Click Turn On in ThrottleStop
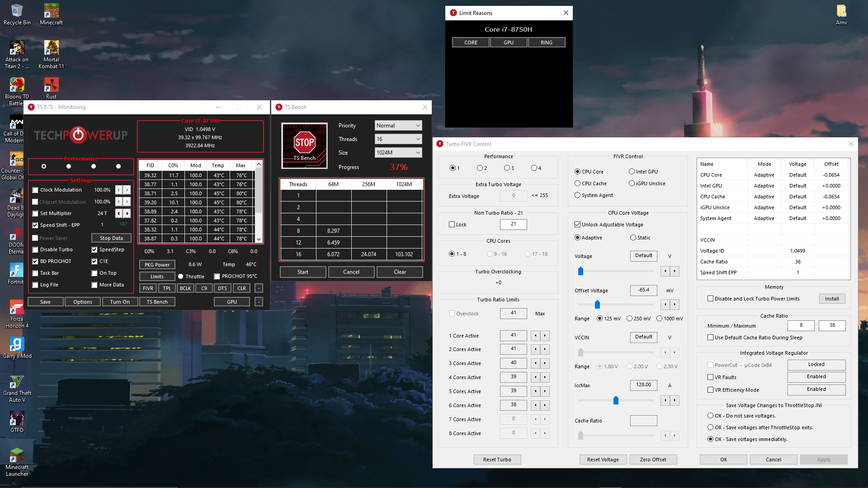Viewport: 868px width, 488px height. pyautogui.click(x=120, y=302)
